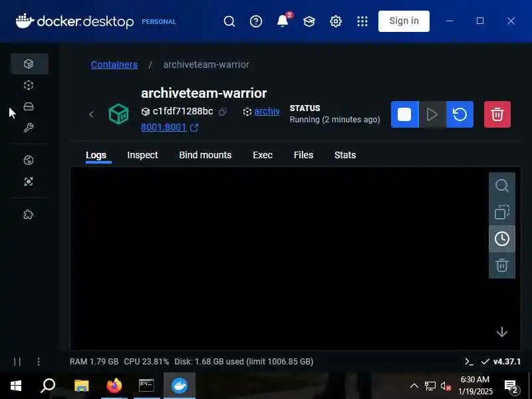Toggle log timestamps clock icon
The image size is (532, 399).
point(502,239)
